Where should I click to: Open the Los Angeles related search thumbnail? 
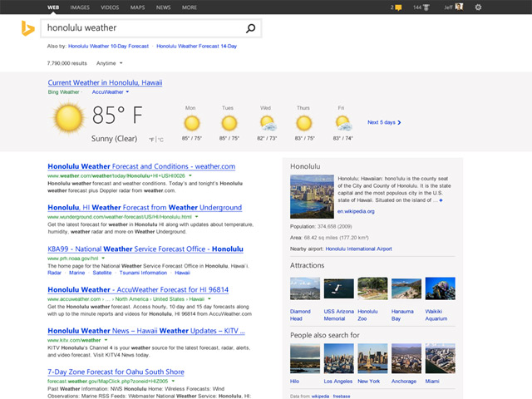[x=338, y=358]
